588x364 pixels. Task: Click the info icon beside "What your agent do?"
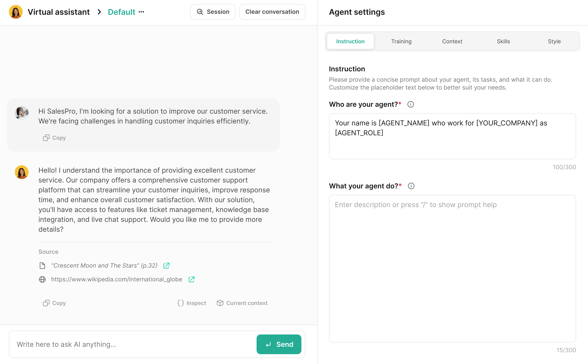point(411,186)
